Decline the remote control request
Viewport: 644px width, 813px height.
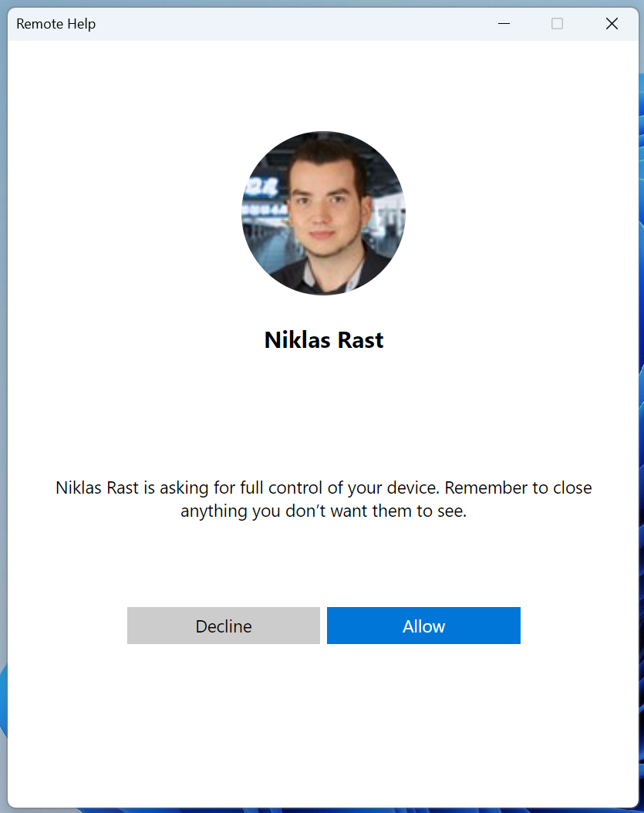coord(223,626)
